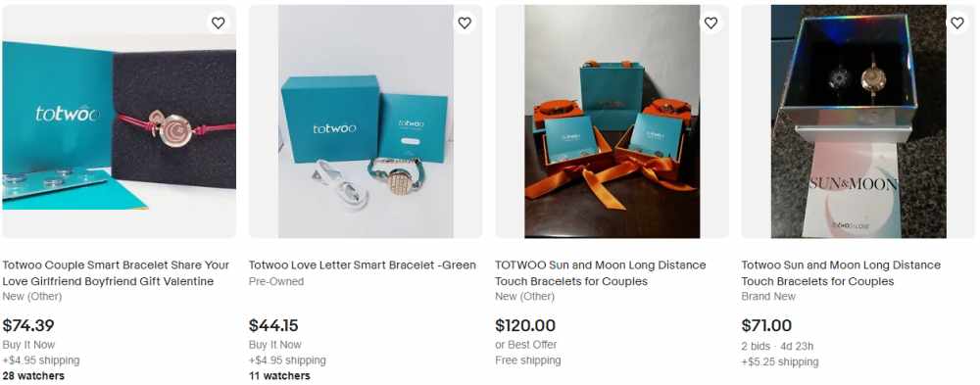View the green Love Letter bracelet photo
The height and width of the screenshot is (385, 980).
pos(366,121)
